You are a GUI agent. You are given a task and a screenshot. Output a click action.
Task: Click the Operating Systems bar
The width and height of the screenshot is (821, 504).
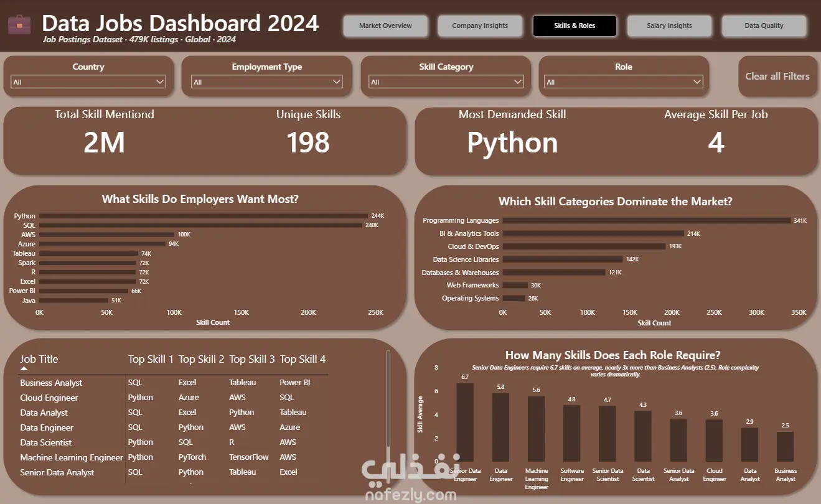tap(514, 298)
